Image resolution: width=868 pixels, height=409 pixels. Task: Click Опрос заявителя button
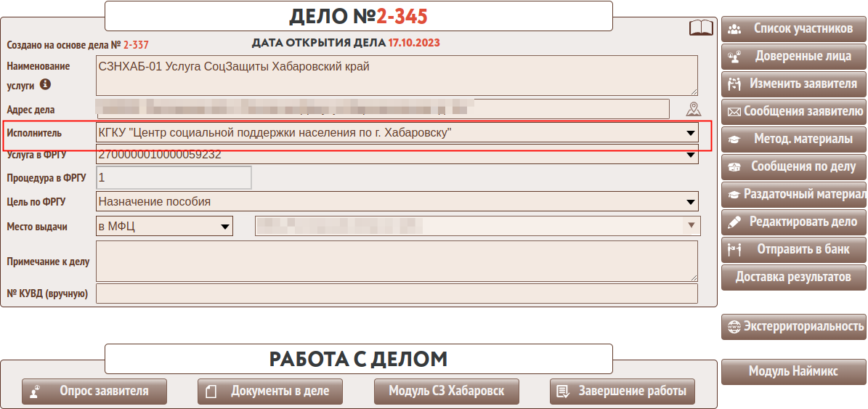click(94, 391)
